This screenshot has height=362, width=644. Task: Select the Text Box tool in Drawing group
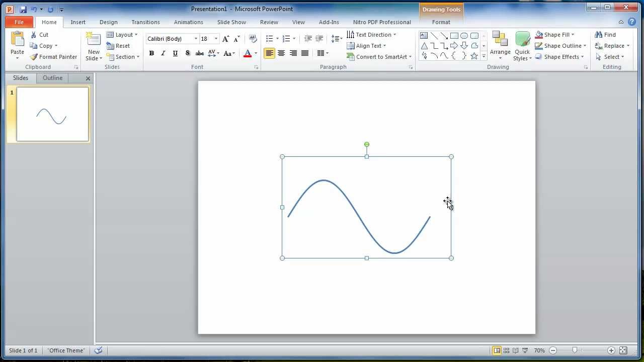click(x=424, y=35)
